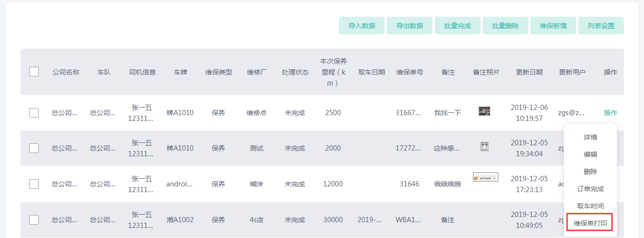Screen dimensions: 644x238
Task: Open the remark photo thumbnail in first row
Action: click(x=484, y=111)
